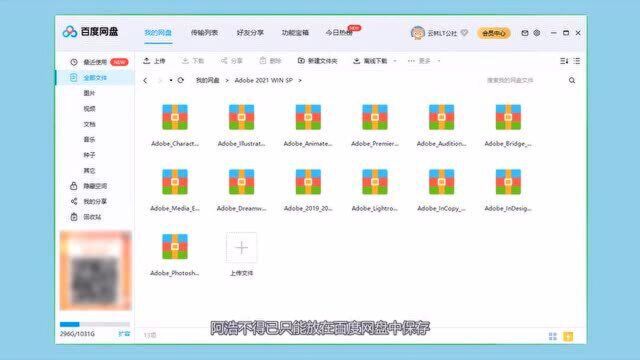Expand the 离线下载 dropdown arrow
Screen dimensions: 640x360
(x=395, y=61)
